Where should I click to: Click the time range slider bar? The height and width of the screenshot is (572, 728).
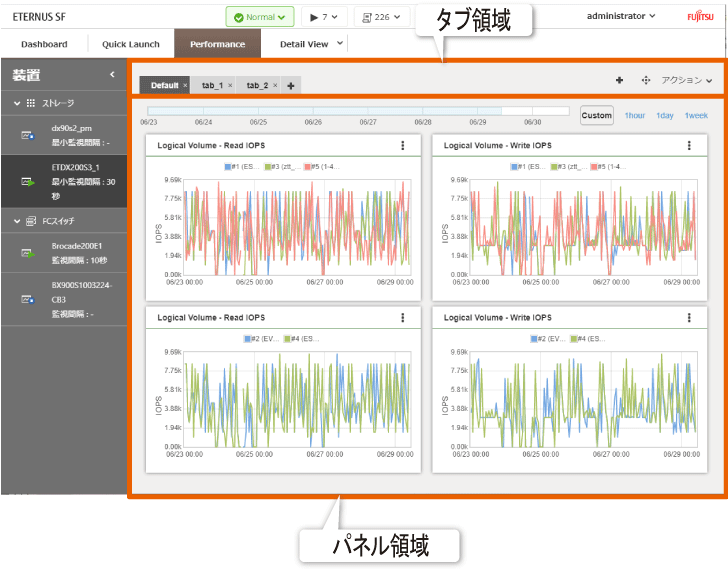tap(358, 111)
